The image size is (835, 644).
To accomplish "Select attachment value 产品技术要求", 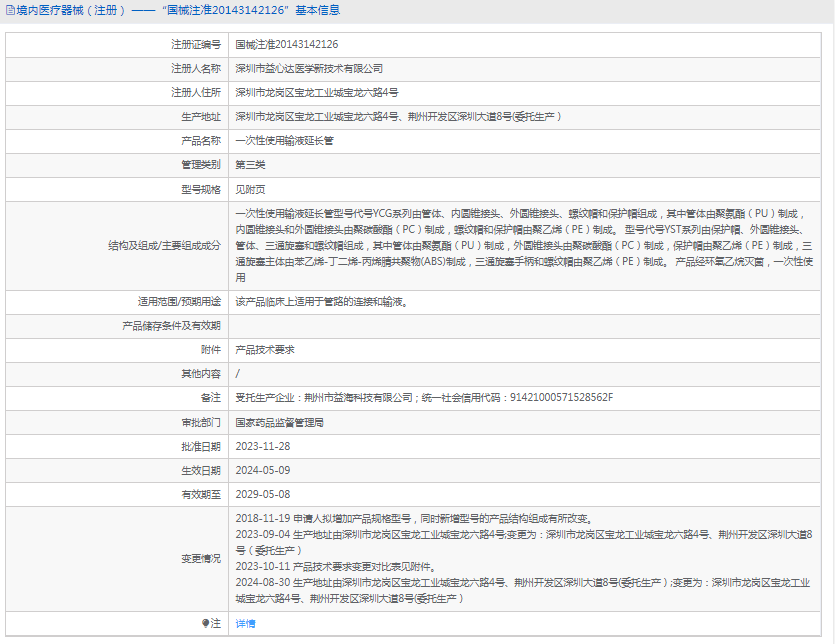I will coord(265,349).
